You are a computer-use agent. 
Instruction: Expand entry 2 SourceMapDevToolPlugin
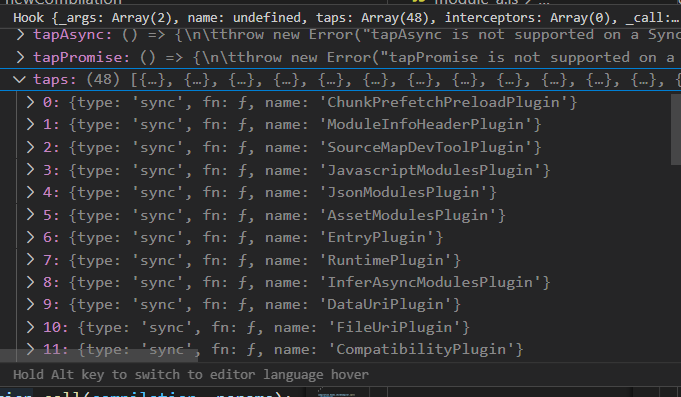[30, 147]
